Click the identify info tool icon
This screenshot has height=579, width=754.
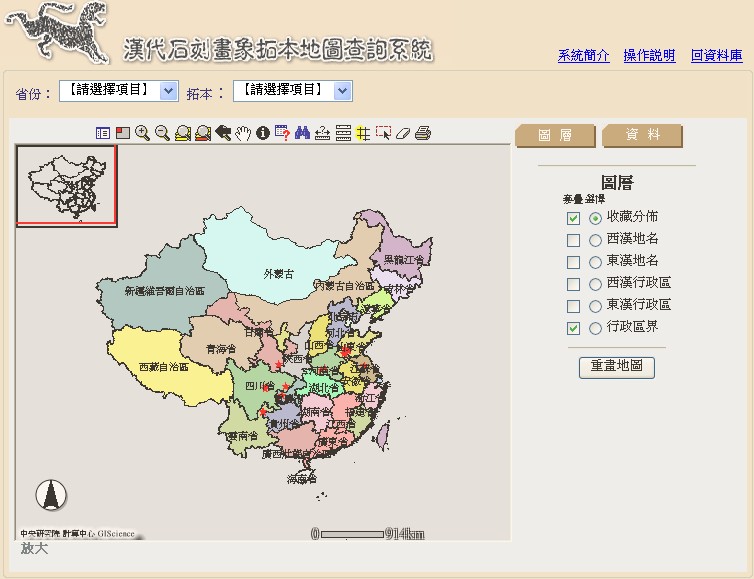point(262,133)
